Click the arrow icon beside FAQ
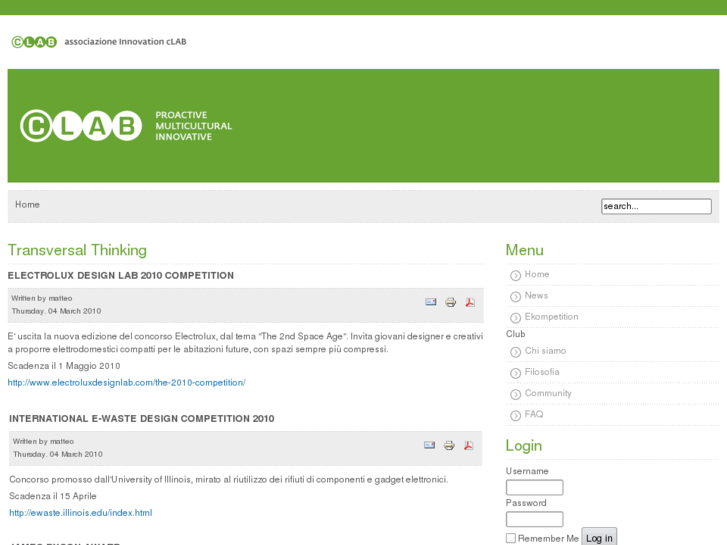The width and height of the screenshot is (727, 545). pos(516,416)
